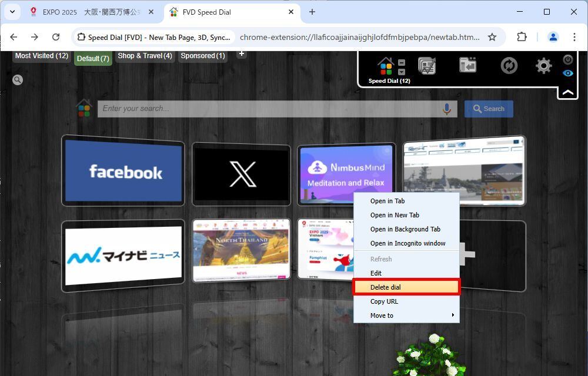The height and width of the screenshot is (376, 588).
Task: Toggle the blue eye visibility icon
Action: click(x=568, y=73)
